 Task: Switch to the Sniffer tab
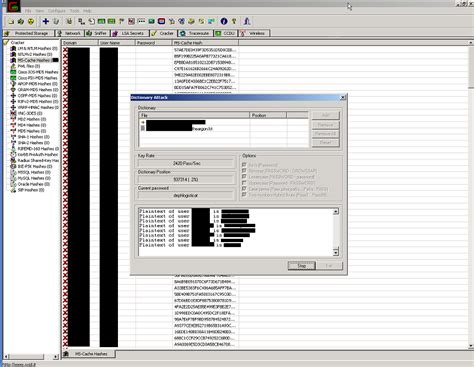(97, 33)
